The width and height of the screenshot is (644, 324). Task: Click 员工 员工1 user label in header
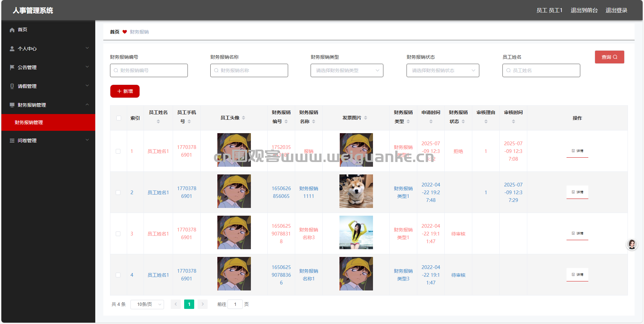549,10
